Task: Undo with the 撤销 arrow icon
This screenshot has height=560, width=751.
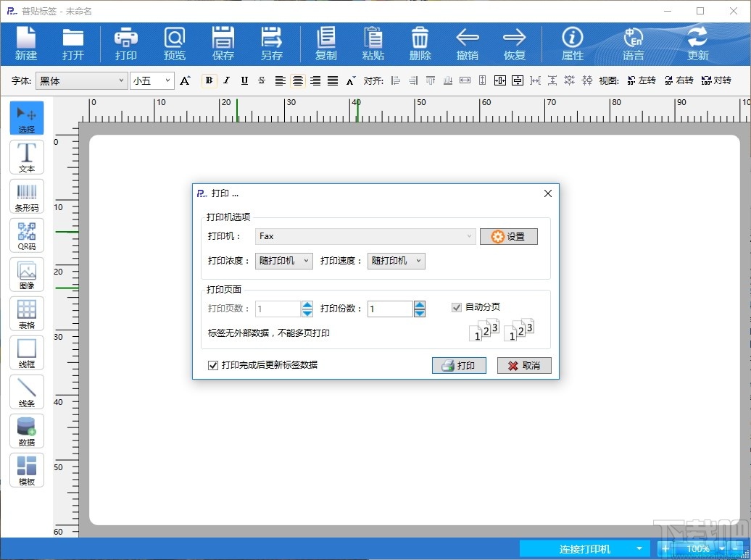Action: 468,43
